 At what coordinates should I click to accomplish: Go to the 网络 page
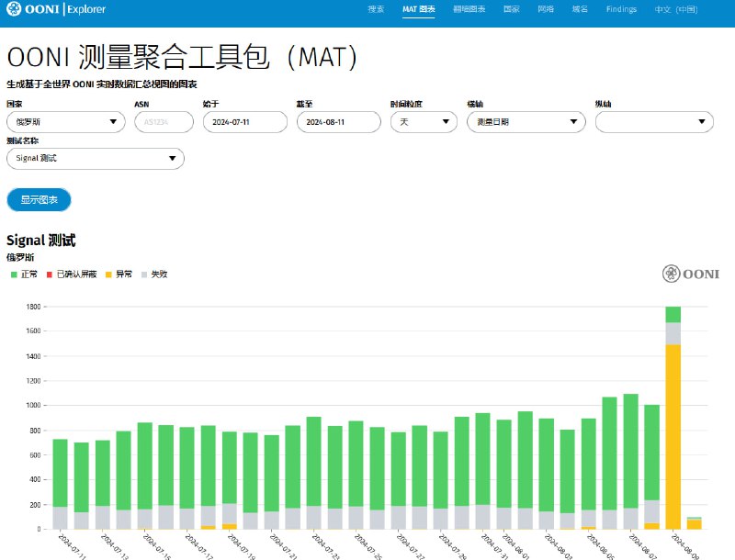pyautogui.click(x=546, y=9)
